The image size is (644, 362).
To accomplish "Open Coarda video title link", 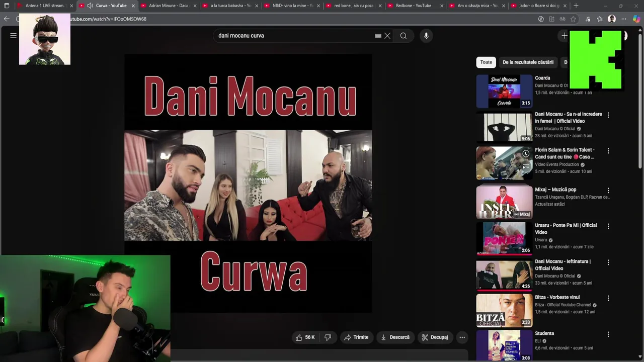I will click(x=542, y=78).
